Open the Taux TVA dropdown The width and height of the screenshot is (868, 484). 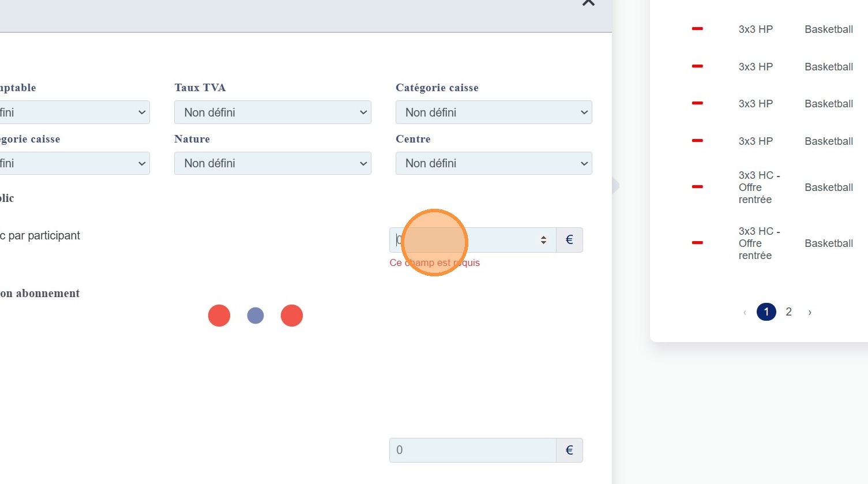pyautogui.click(x=272, y=112)
